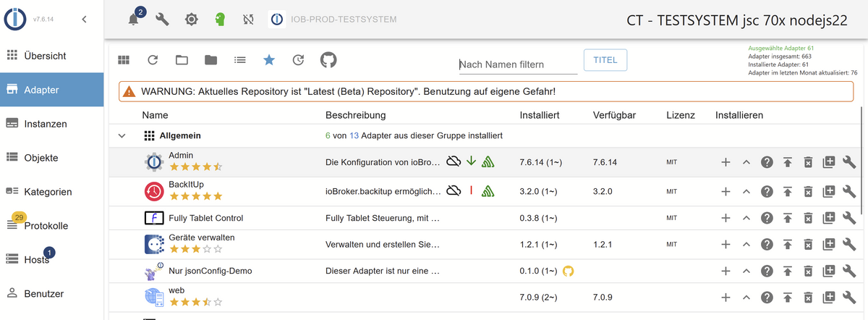
Task: Click the GitHub badge beside version 0.1.0
Action: pyautogui.click(x=568, y=271)
